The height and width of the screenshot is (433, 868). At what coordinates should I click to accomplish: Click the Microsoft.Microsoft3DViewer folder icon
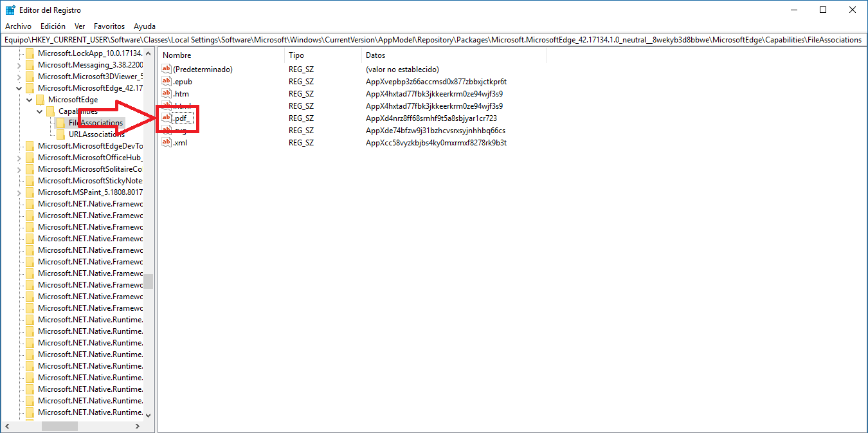pyautogui.click(x=30, y=77)
